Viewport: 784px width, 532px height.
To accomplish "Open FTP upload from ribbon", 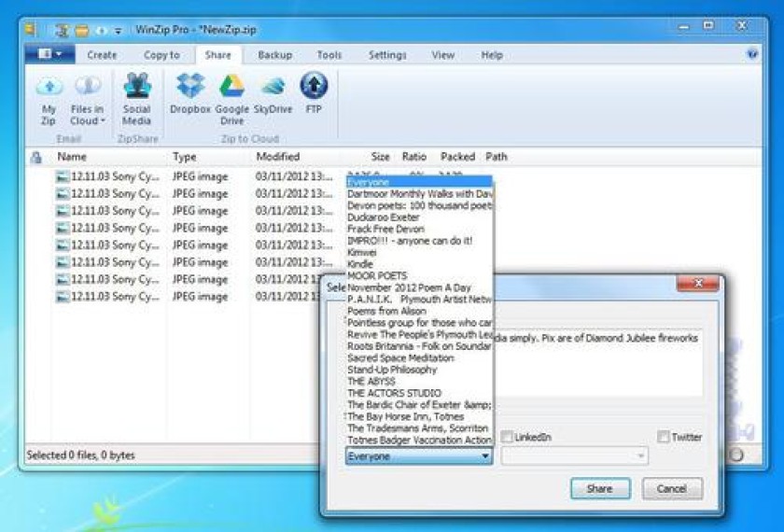I will point(314,93).
